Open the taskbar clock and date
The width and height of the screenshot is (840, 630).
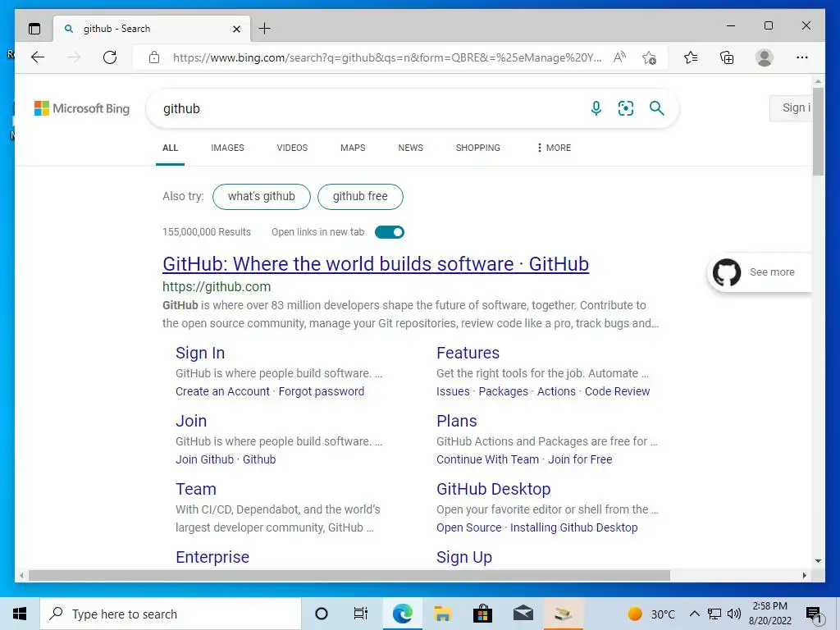pyautogui.click(x=769, y=614)
